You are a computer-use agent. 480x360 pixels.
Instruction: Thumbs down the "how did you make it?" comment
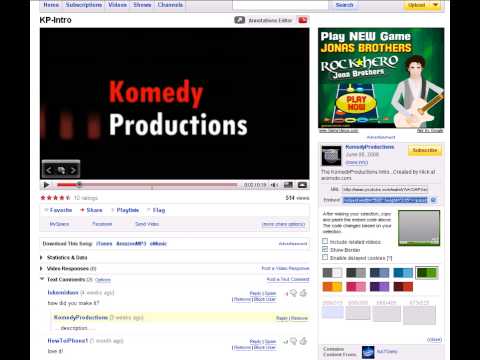click(293, 293)
